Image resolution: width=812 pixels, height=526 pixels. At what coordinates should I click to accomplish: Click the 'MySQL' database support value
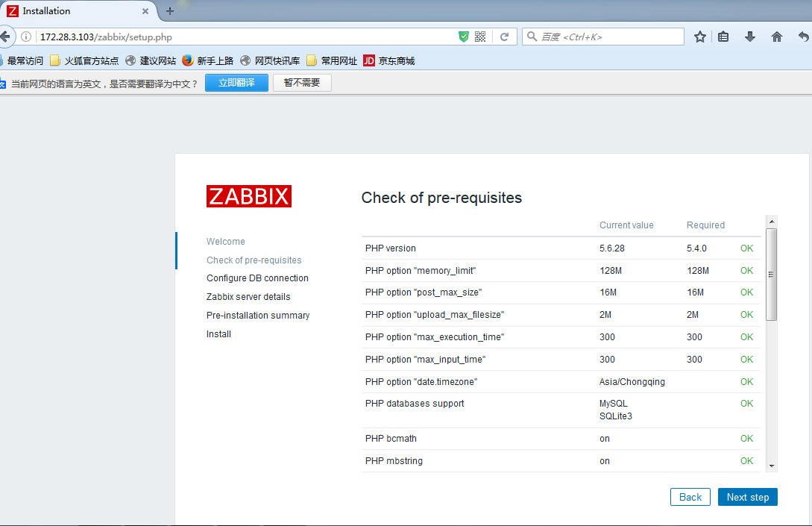click(614, 403)
